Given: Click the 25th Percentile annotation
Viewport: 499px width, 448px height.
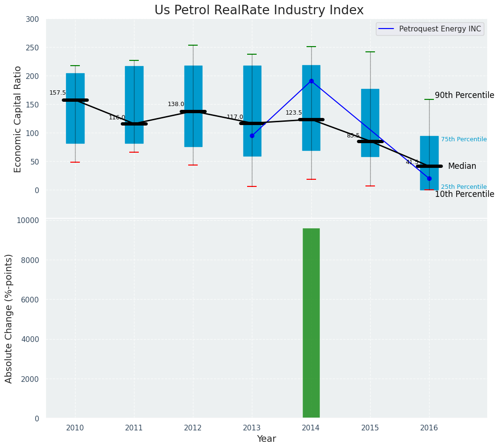Looking at the screenshot, I should click(463, 187).
